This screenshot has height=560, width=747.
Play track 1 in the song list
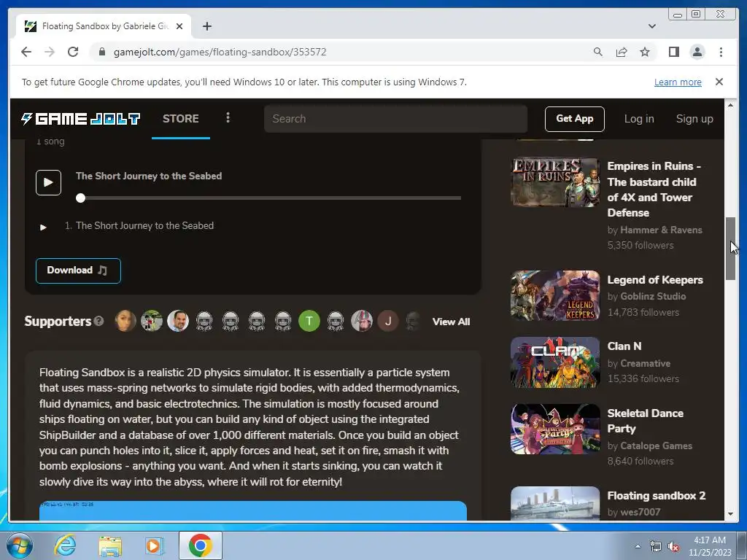(43, 227)
